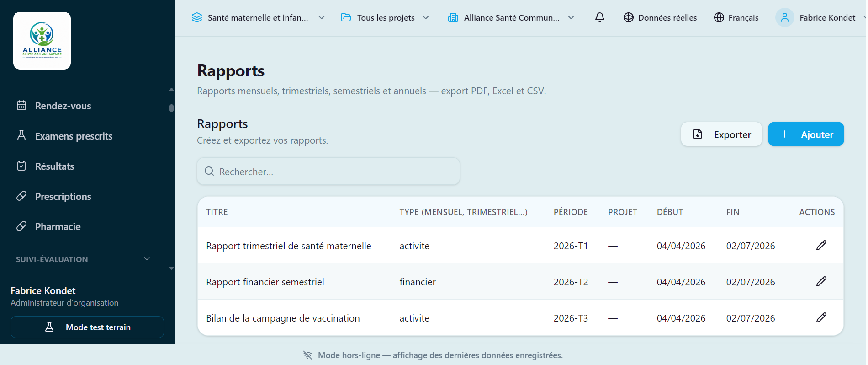Click the Exporter button
This screenshot has height=365, width=868.
(721, 134)
